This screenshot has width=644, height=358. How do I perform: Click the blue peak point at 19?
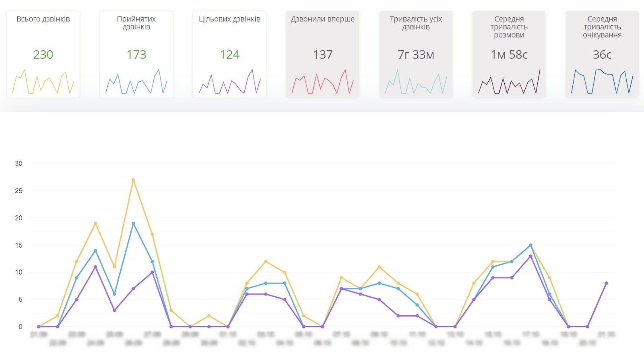tap(133, 223)
